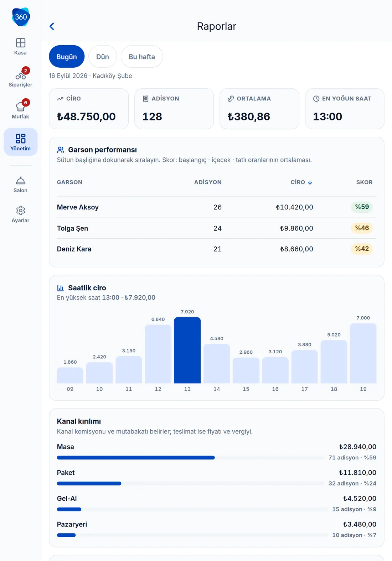Sort waiters by Adisyon column
This screenshot has width=392, height=561.
[208, 182]
